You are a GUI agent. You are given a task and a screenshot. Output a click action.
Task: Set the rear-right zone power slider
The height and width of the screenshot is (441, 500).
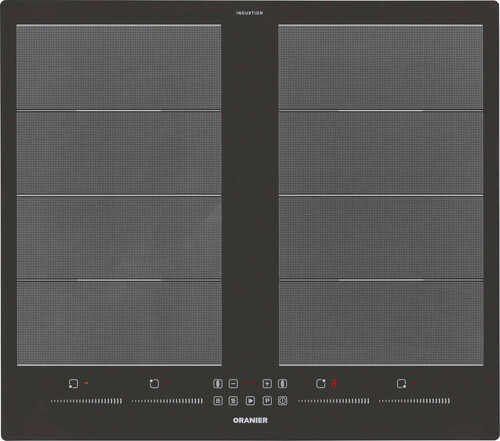coord(334,401)
